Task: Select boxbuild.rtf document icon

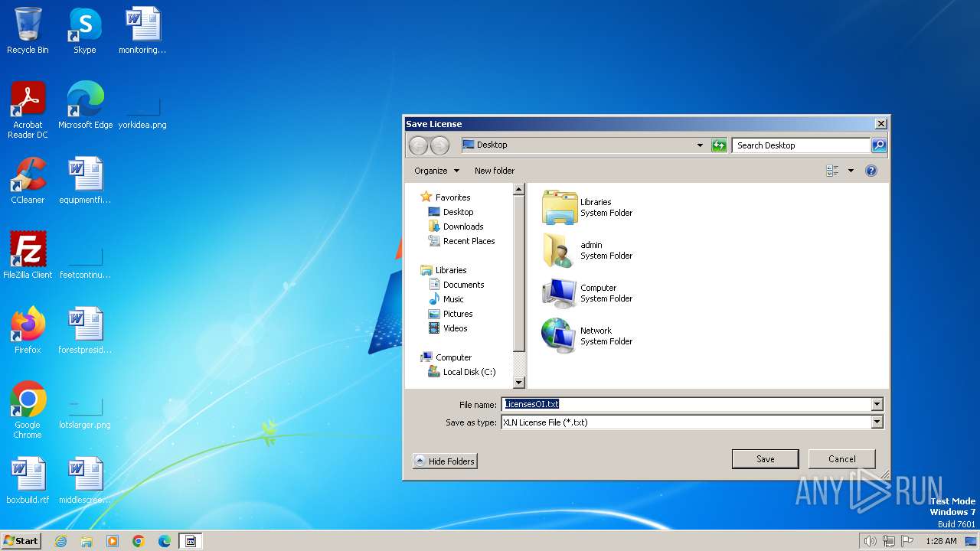Action: (x=28, y=481)
